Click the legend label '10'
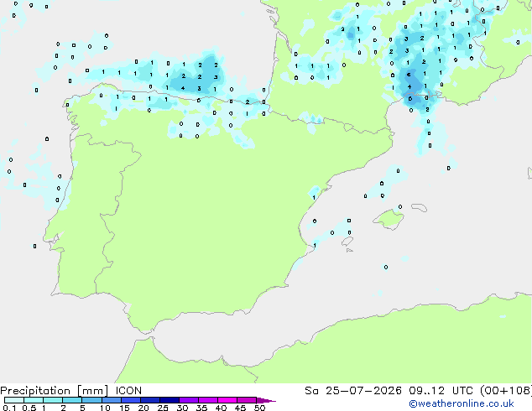 [x=105, y=408]
